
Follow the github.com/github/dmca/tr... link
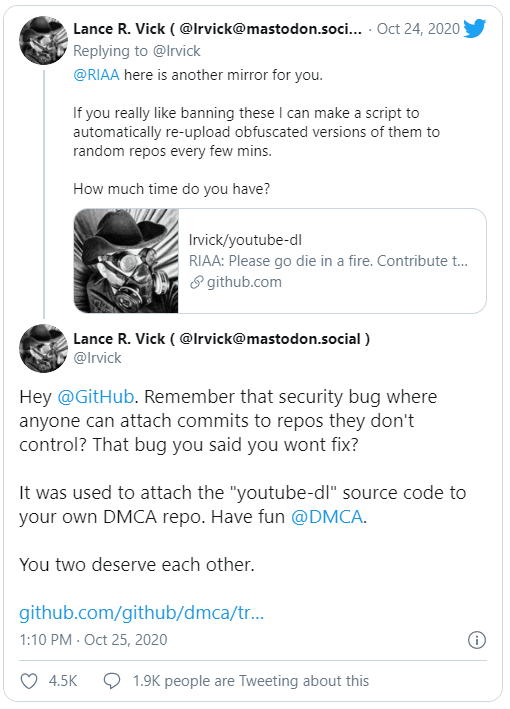click(x=142, y=613)
